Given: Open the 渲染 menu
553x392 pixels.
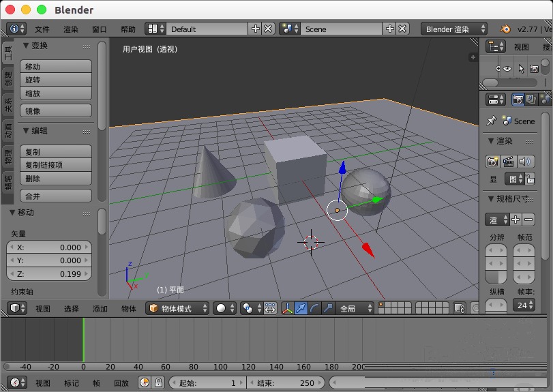Looking at the screenshot, I should 70,29.
